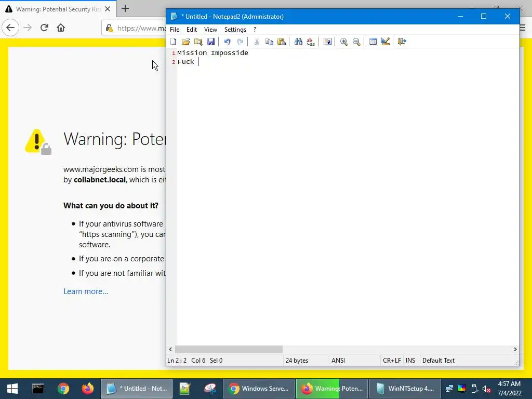Reload the page in Firefox
The width and height of the screenshot is (532, 399).
click(x=45, y=28)
